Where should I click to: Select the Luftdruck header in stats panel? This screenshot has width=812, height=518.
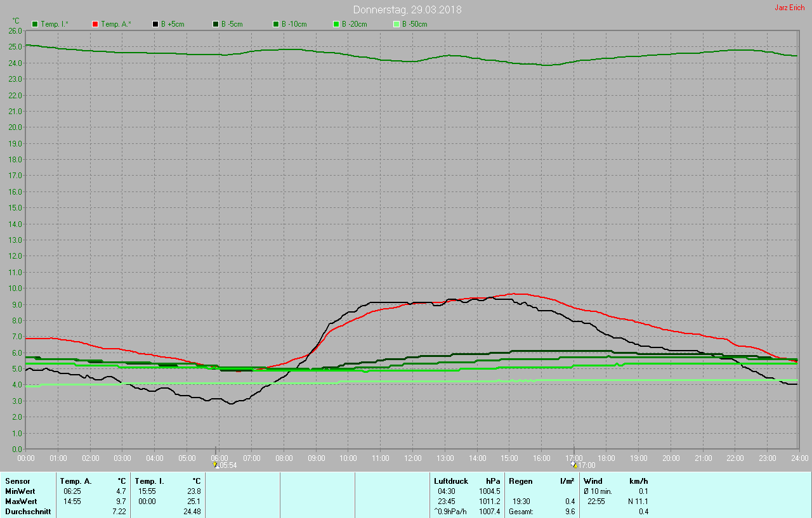pos(450,481)
